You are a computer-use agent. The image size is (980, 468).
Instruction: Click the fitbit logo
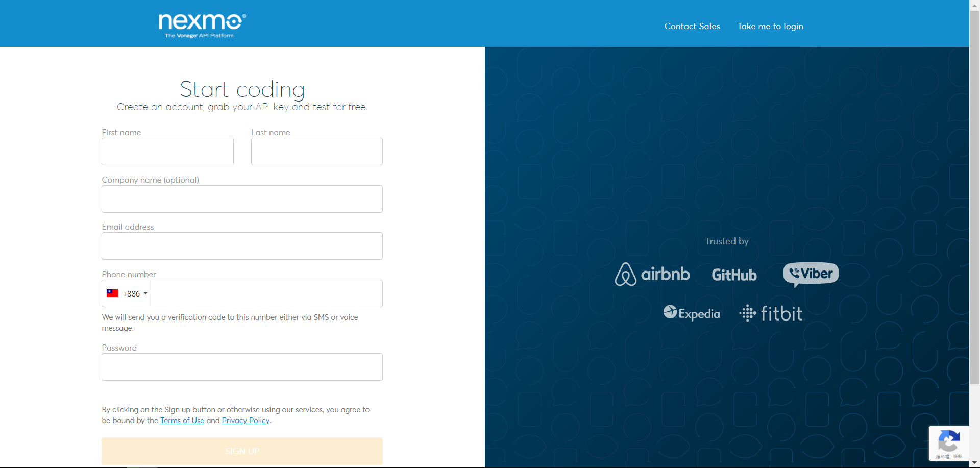coord(771,313)
